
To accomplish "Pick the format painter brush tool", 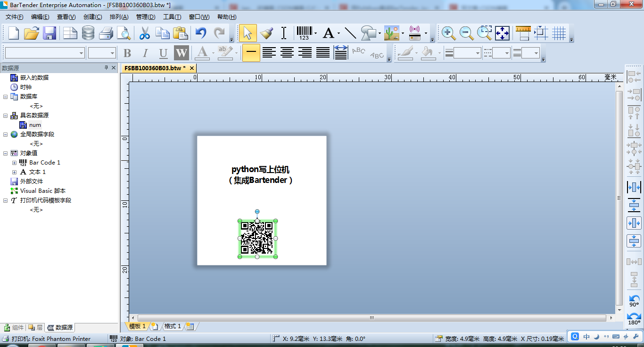I will click(x=266, y=33).
